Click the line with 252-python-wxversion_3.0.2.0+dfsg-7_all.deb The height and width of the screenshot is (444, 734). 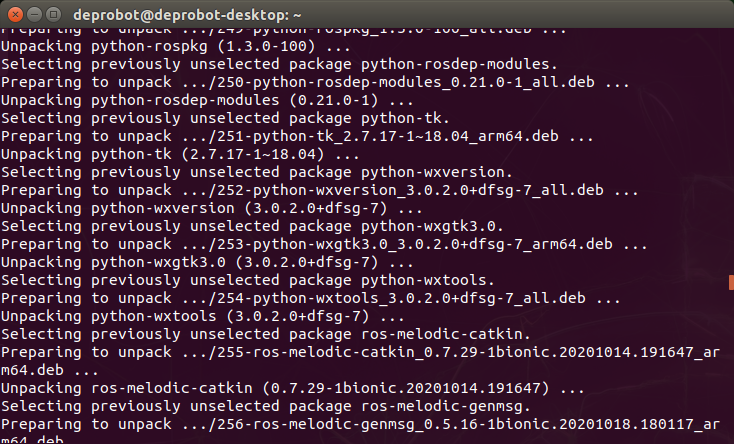point(320,190)
